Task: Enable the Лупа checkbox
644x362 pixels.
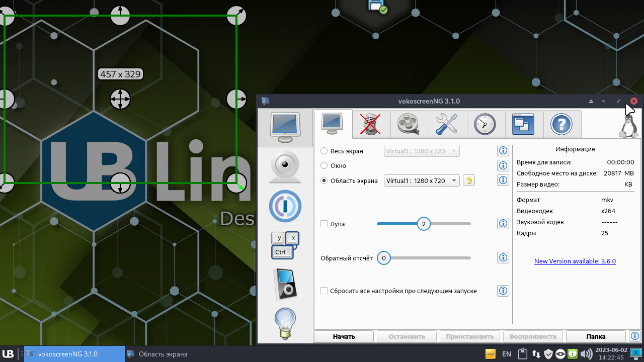Action: (x=324, y=224)
